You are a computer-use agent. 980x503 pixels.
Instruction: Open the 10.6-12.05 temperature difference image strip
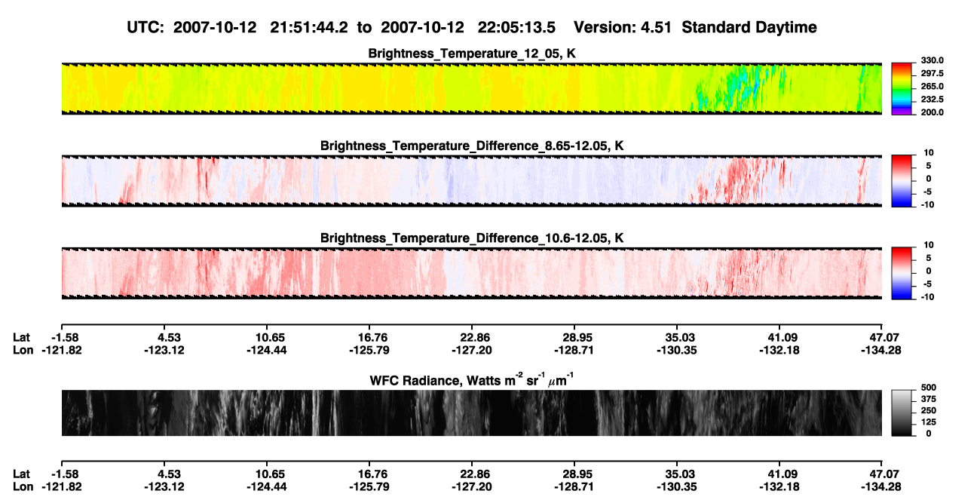[471, 273]
